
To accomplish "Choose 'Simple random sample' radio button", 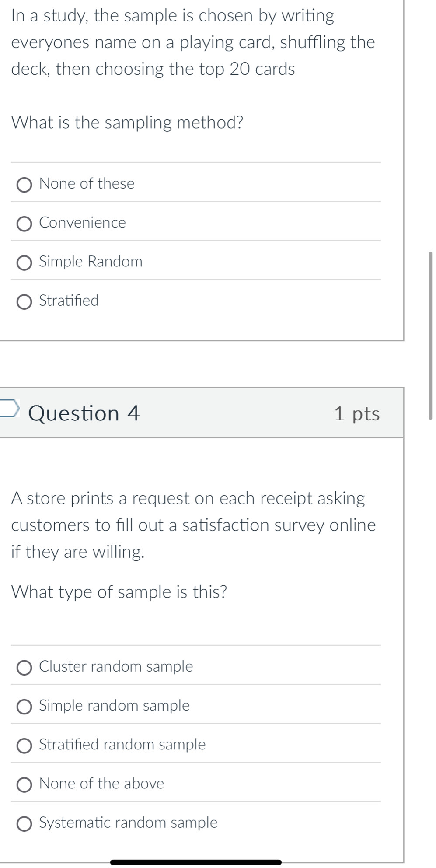I will pos(24,707).
